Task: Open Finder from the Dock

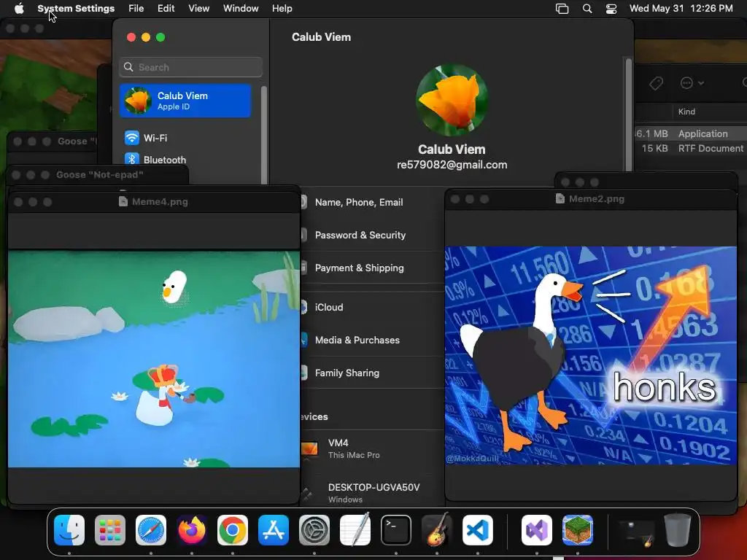Action: click(x=69, y=530)
